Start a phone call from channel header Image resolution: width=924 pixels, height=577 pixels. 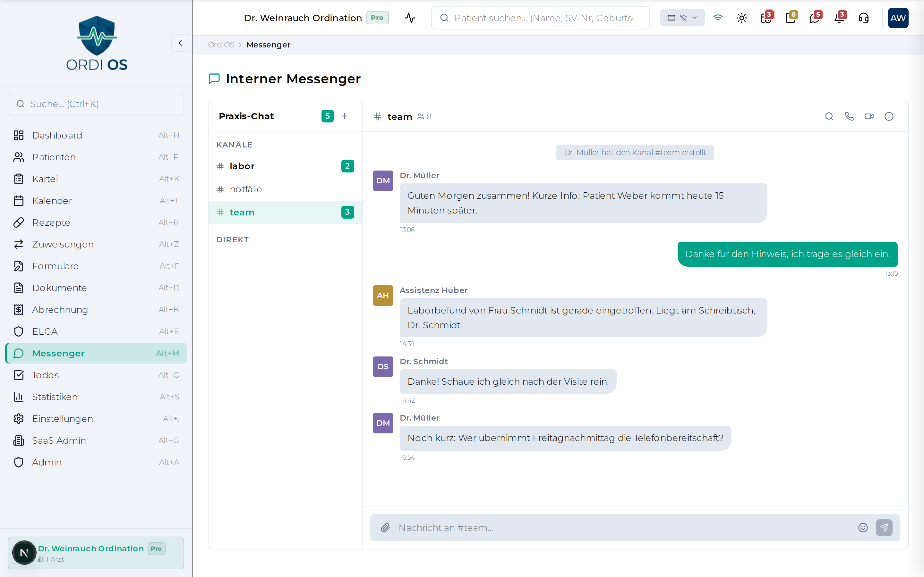pos(849,116)
